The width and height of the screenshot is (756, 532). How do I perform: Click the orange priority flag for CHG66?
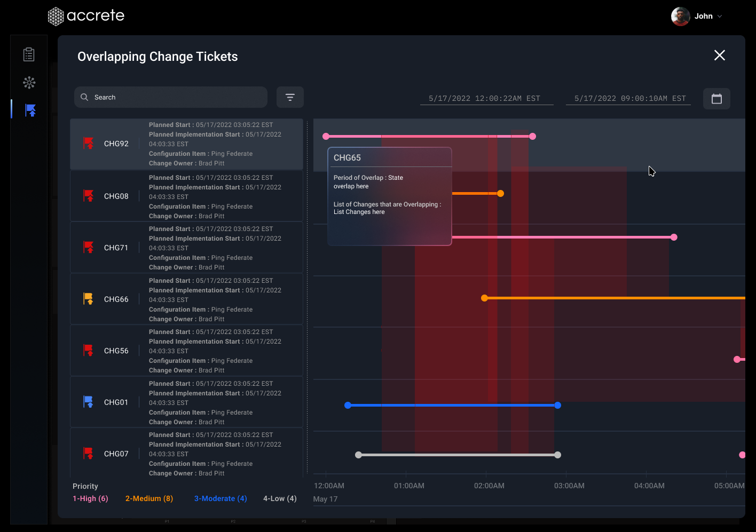click(x=89, y=299)
